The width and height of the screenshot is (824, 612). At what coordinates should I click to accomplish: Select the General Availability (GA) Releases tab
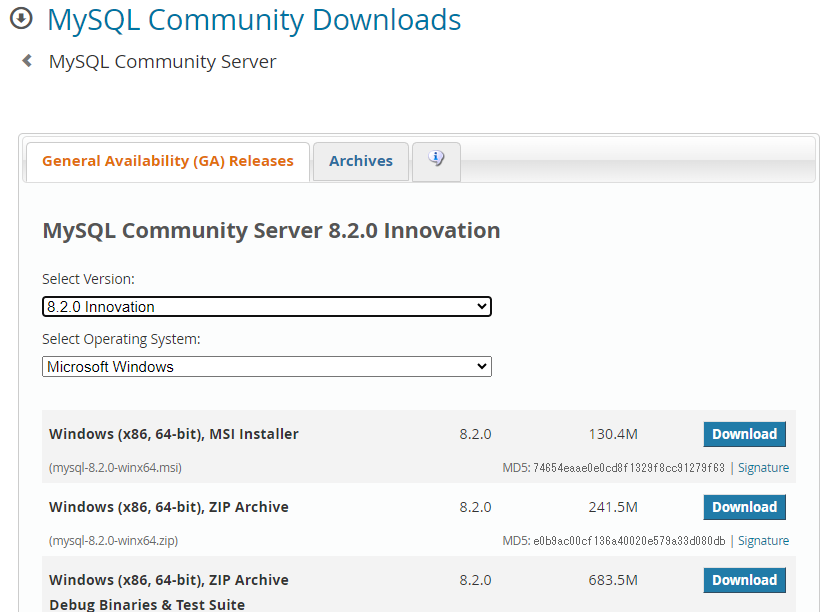point(168,162)
